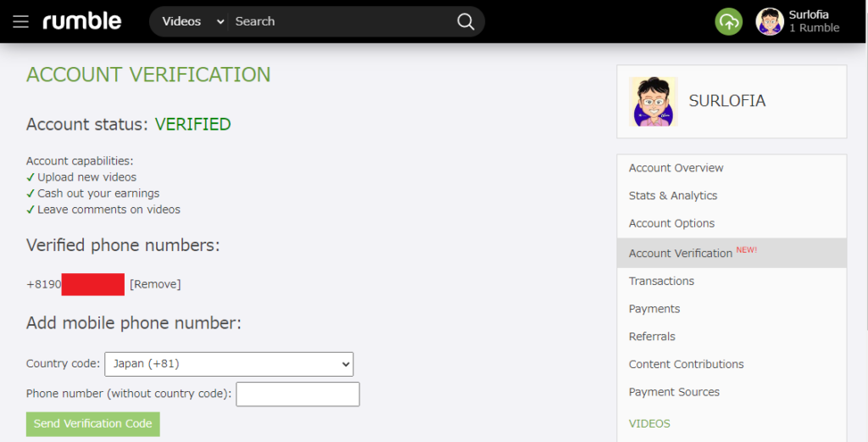Click the green upload video icon

(x=728, y=21)
